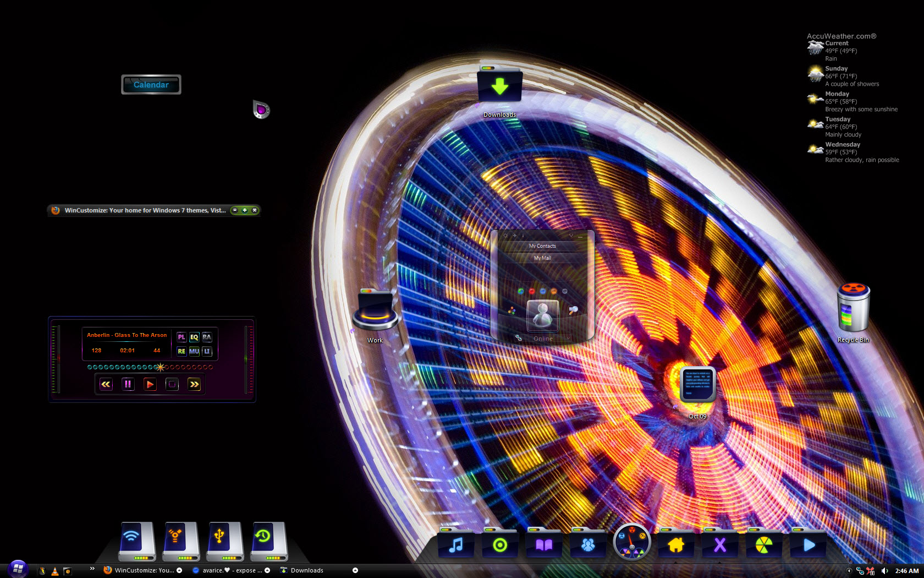Click the song progress dot slider
Viewport: 924px width, 578px height.
[x=150, y=367]
